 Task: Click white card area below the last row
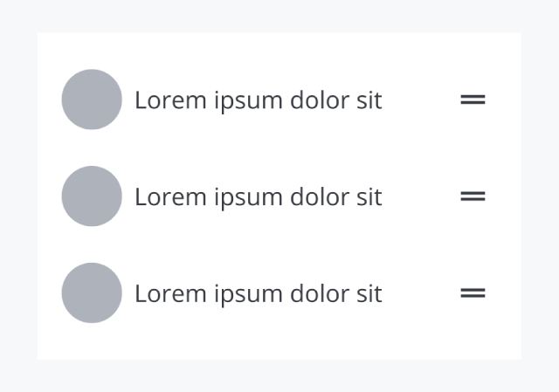click(279, 343)
